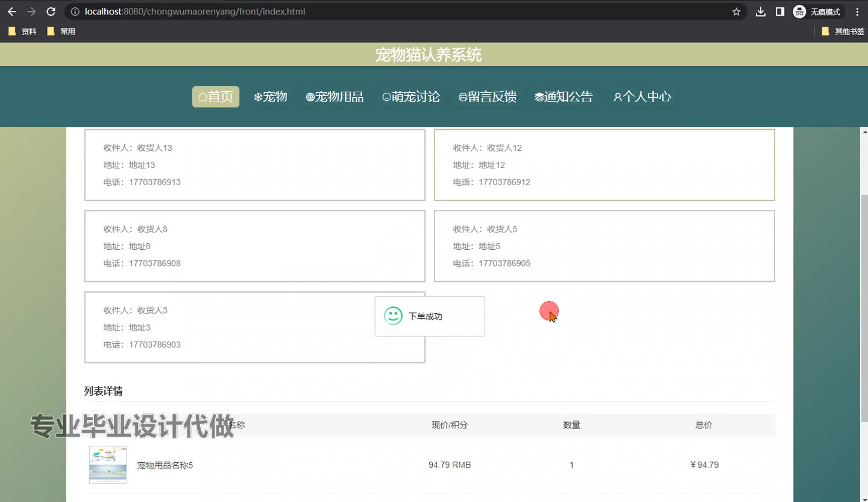This screenshot has width=868, height=502.
Task: Click the phone number 17703786908
Action: point(155,263)
